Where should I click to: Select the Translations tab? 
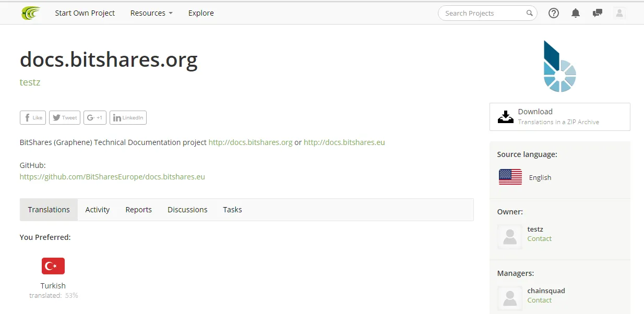pyautogui.click(x=49, y=210)
